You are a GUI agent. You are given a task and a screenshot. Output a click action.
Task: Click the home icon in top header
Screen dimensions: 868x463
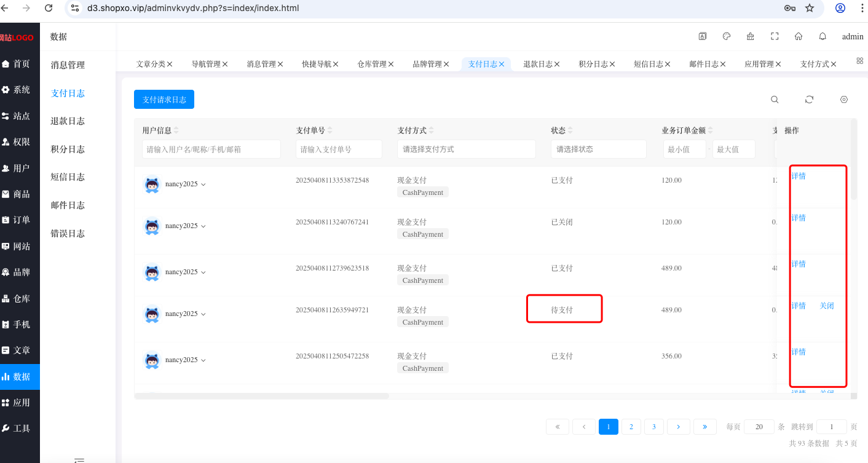coord(799,36)
